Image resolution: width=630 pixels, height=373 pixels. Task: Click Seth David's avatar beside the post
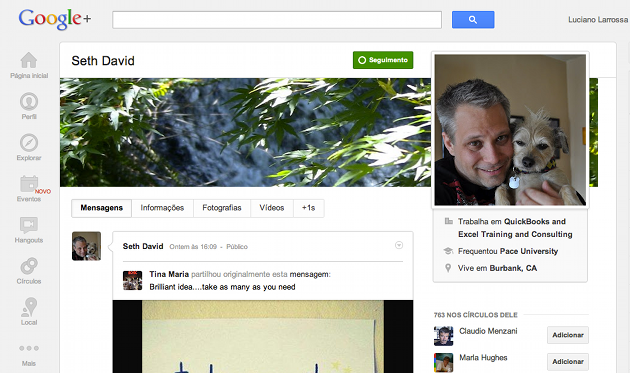(86, 246)
